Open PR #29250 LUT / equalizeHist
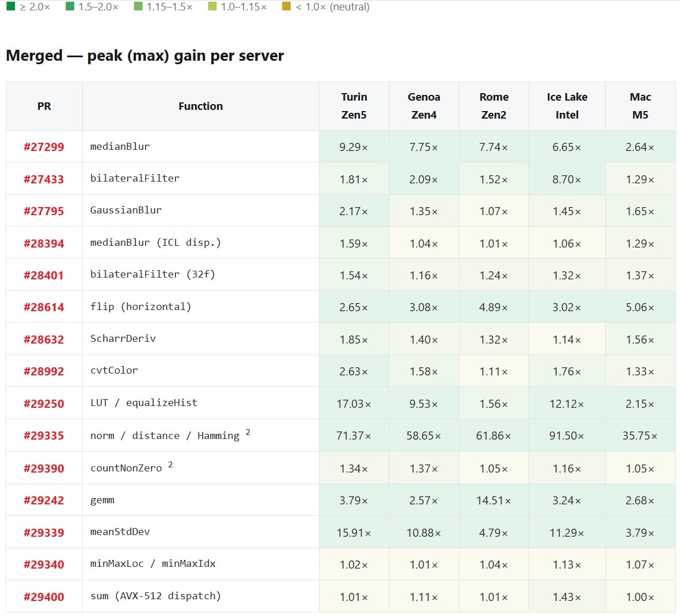 click(x=44, y=404)
